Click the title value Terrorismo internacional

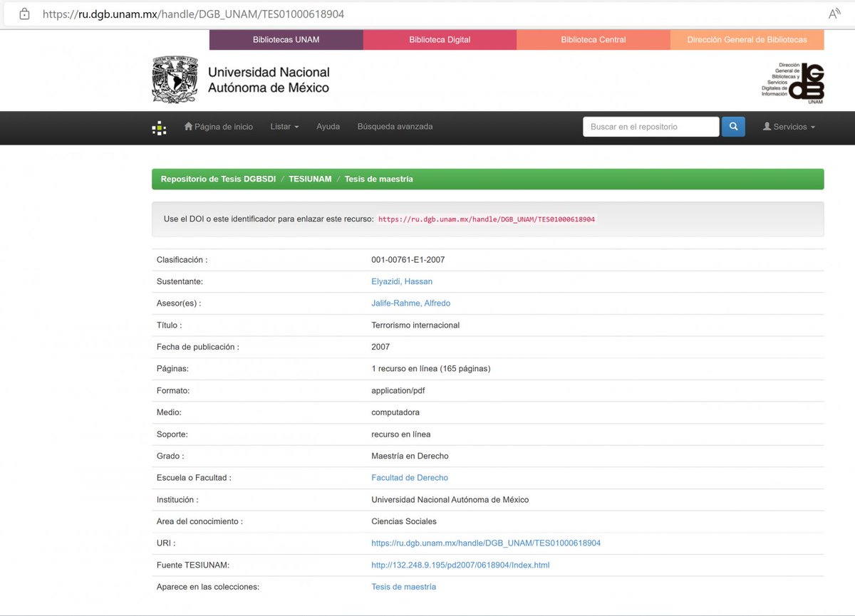coord(415,325)
